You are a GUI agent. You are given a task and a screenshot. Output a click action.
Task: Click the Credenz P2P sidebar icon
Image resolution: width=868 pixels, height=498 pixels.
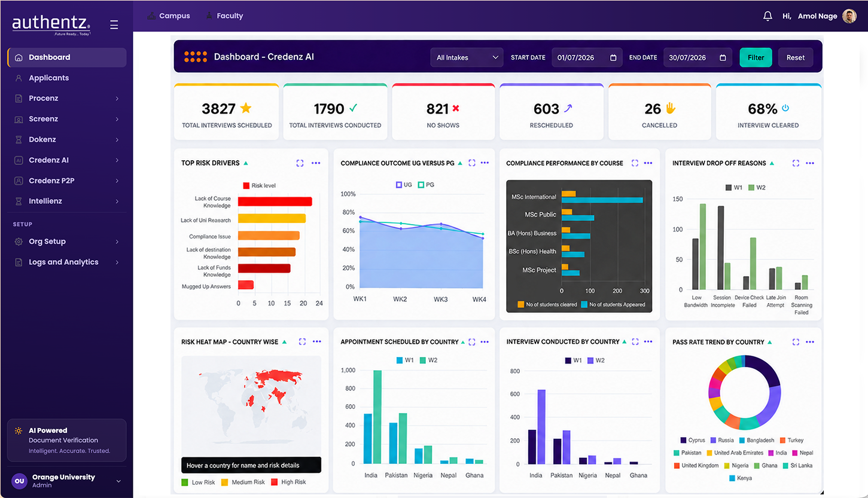point(19,181)
